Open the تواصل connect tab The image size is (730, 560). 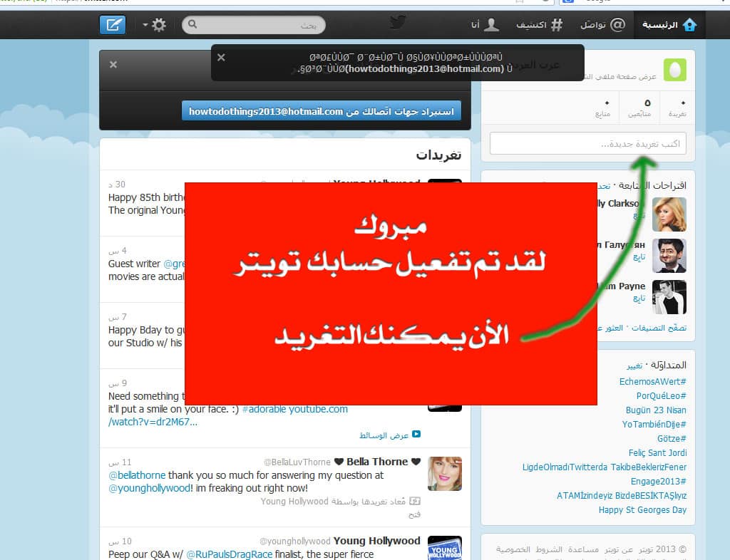[602, 25]
